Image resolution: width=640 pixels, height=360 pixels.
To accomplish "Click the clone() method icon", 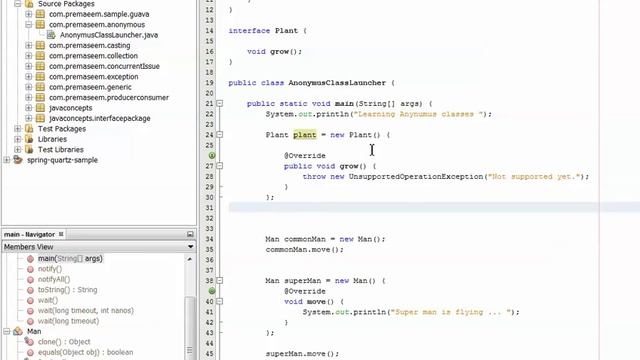I will pyautogui.click(x=29, y=342).
